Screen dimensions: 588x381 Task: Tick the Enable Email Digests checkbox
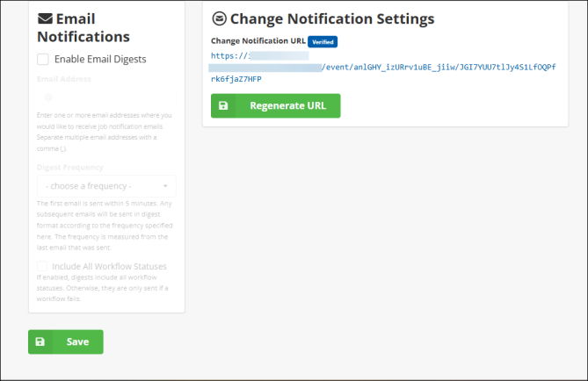(x=43, y=59)
